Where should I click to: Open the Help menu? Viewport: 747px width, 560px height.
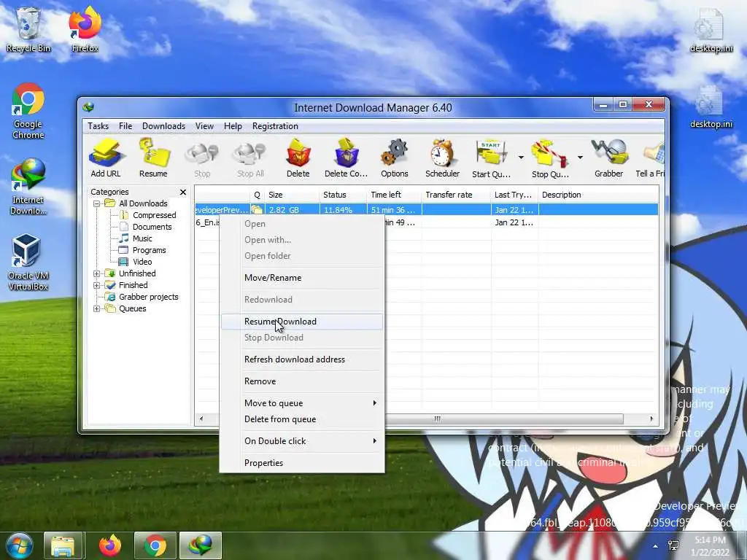[233, 126]
